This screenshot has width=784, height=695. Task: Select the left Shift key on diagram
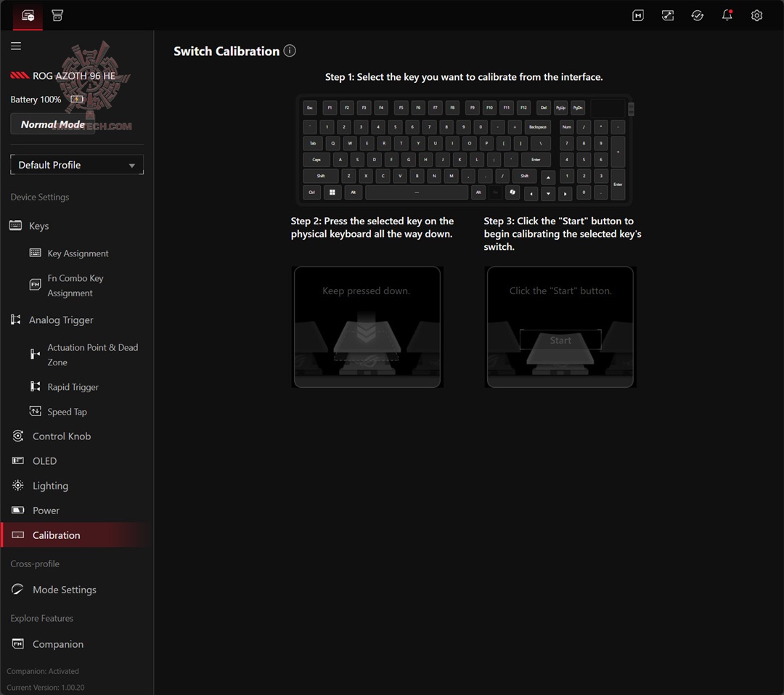click(321, 176)
